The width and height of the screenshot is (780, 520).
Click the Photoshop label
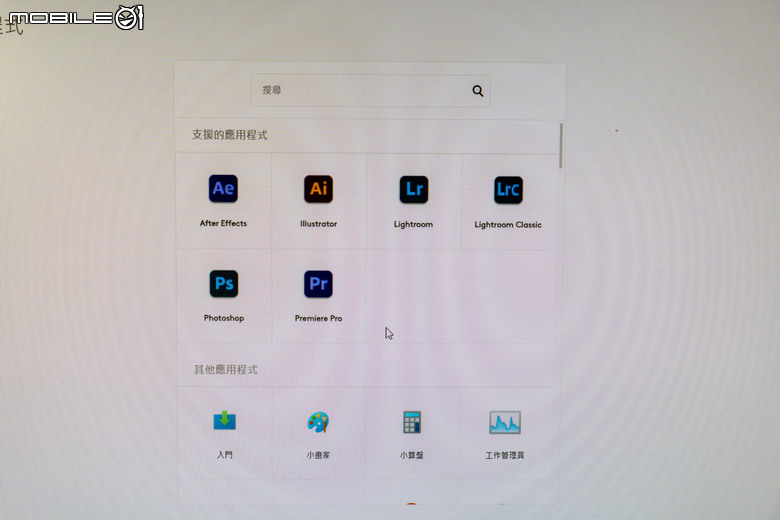click(x=224, y=318)
